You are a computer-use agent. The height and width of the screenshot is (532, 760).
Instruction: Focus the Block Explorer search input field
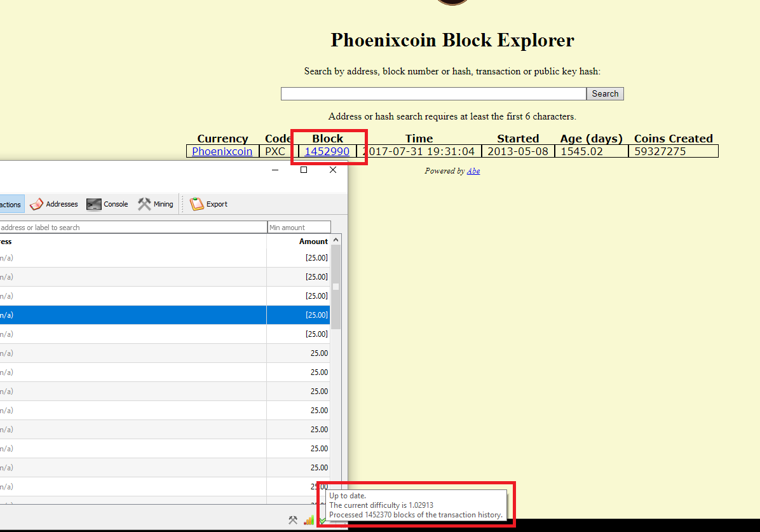[x=433, y=93]
